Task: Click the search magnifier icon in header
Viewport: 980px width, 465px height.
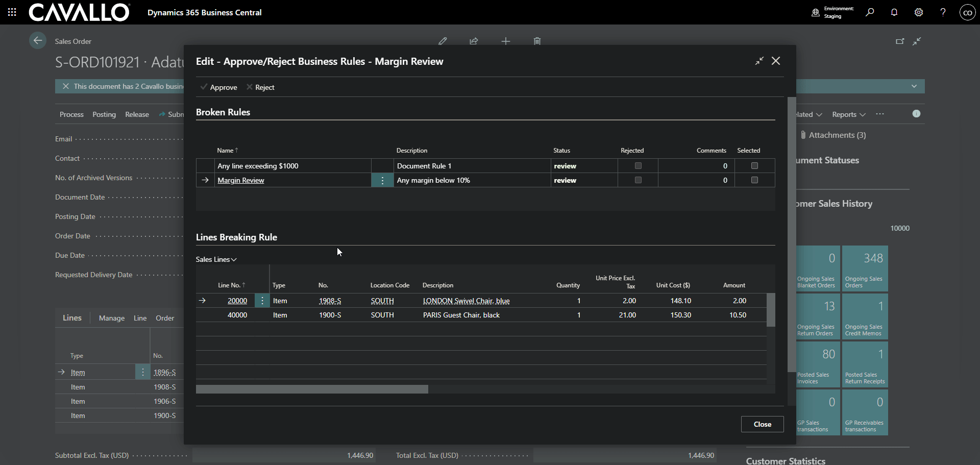Action: pyautogui.click(x=870, y=12)
